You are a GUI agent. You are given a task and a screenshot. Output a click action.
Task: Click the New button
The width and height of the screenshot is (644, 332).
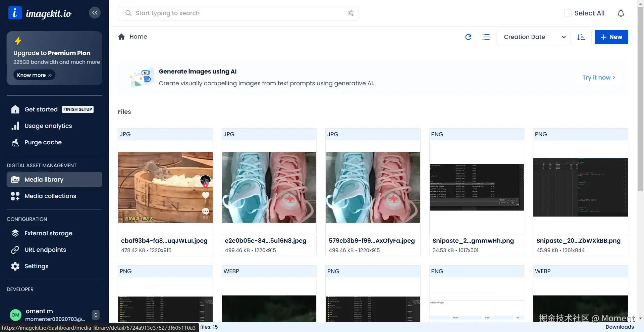click(611, 37)
